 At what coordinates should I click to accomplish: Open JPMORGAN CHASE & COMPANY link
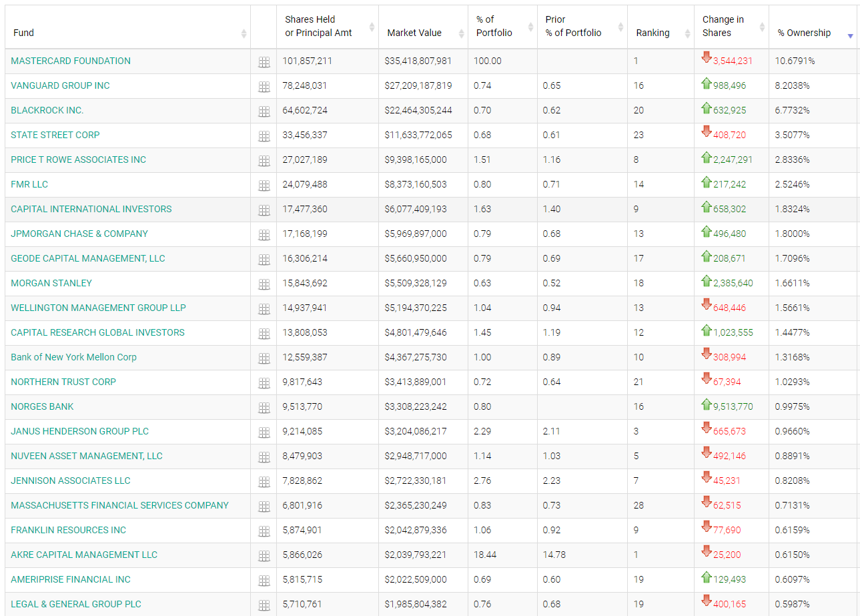pyautogui.click(x=79, y=234)
